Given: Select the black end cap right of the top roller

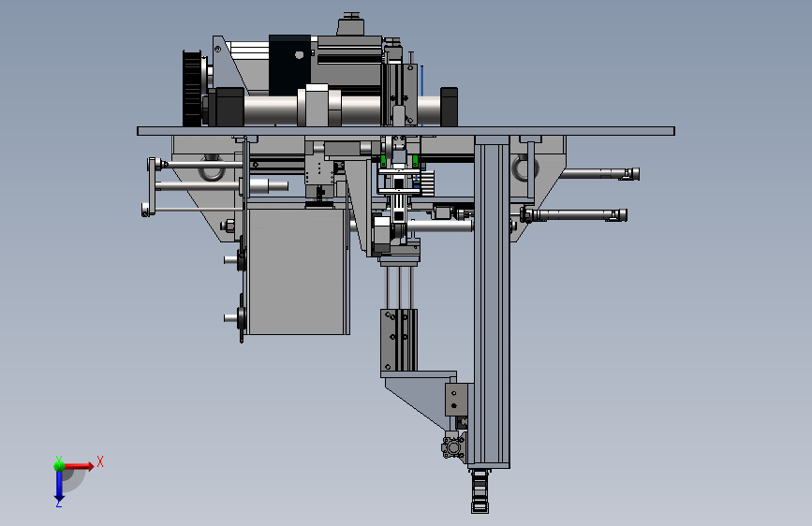Looking at the screenshot, I should click(x=449, y=107).
